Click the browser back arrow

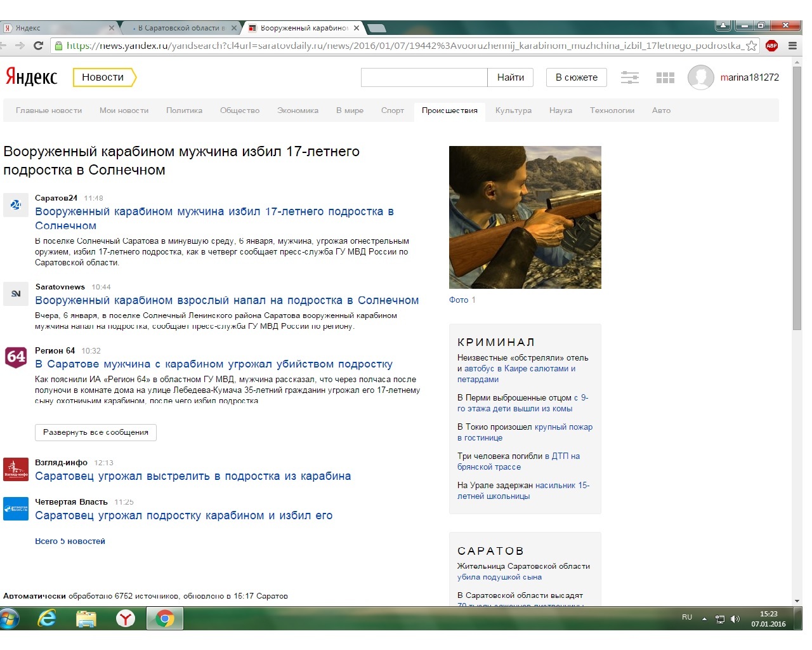click(x=3, y=46)
